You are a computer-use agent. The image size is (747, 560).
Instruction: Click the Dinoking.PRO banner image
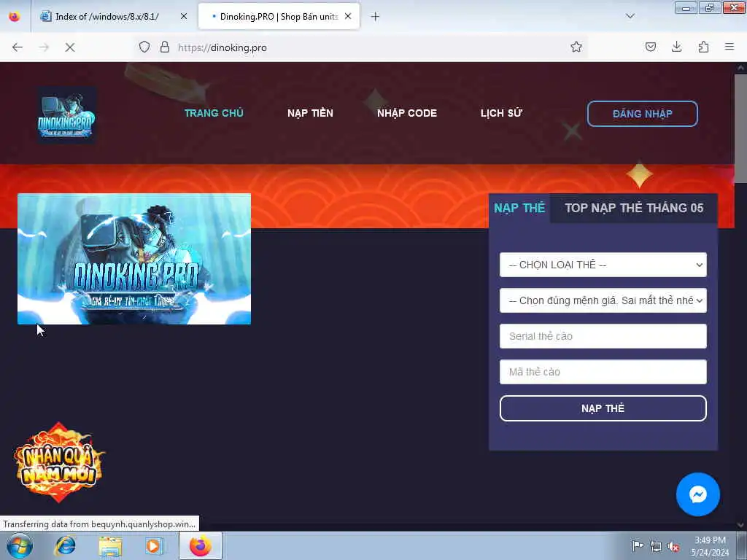134,259
